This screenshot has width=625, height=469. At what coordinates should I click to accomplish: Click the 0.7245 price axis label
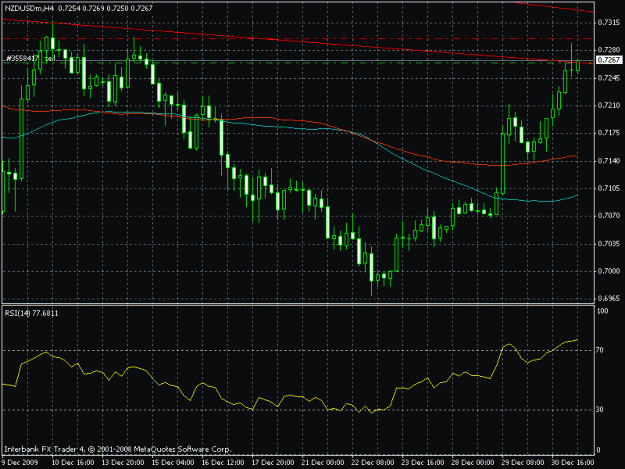click(x=609, y=78)
